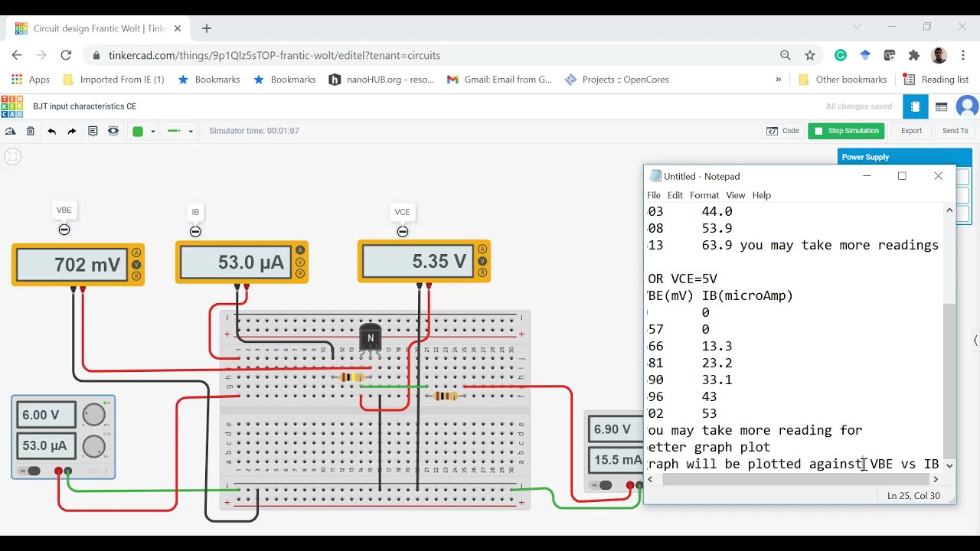The height and width of the screenshot is (551, 980).
Task: Click the zoom to fit icon
Action: tap(12, 157)
